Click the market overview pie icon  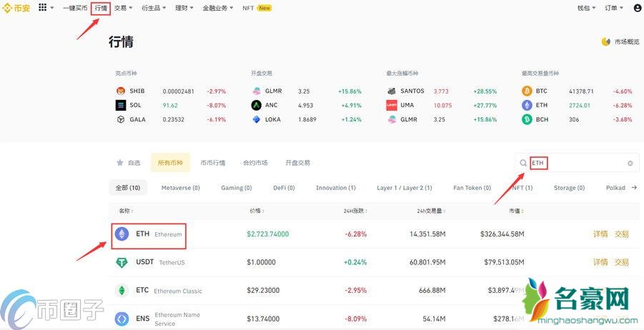(x=606, y=41)
